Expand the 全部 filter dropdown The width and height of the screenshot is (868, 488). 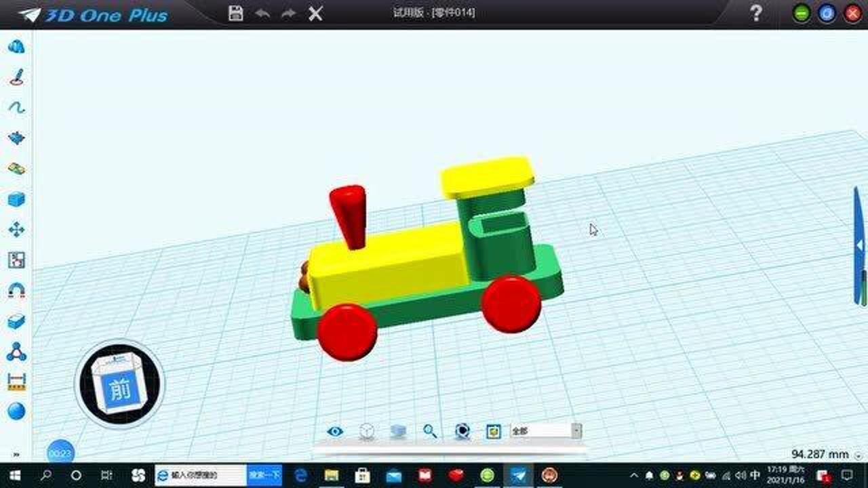(576, 431)
